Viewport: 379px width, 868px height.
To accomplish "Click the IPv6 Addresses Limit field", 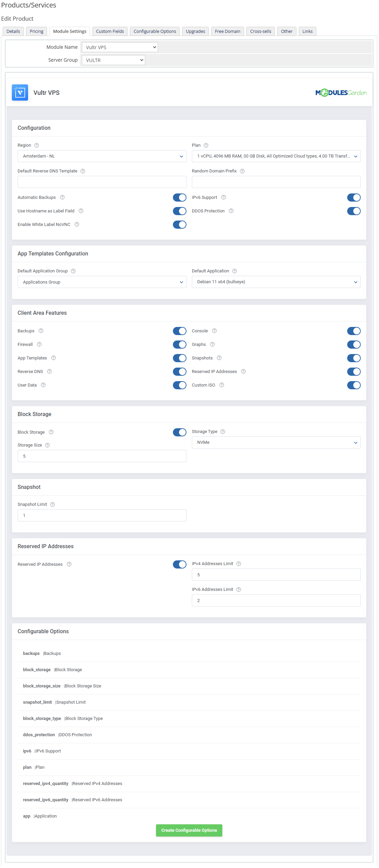I will click(276, 600).
